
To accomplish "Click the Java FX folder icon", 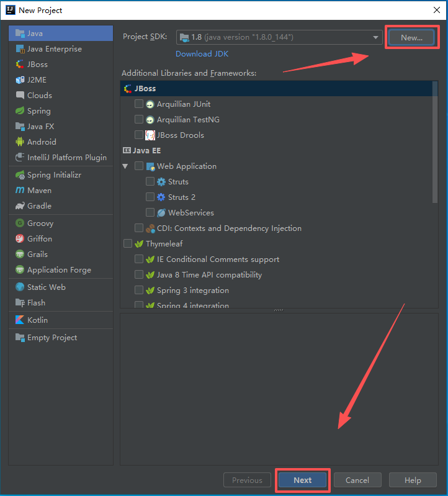I will [x=20, y=126].
